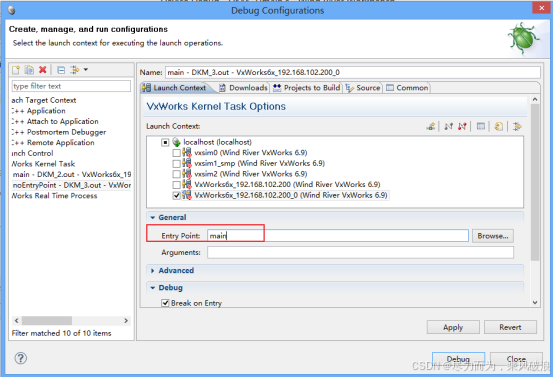Click the type filter text field
This screenshot has height=377, width=554.
click(71, 86)
